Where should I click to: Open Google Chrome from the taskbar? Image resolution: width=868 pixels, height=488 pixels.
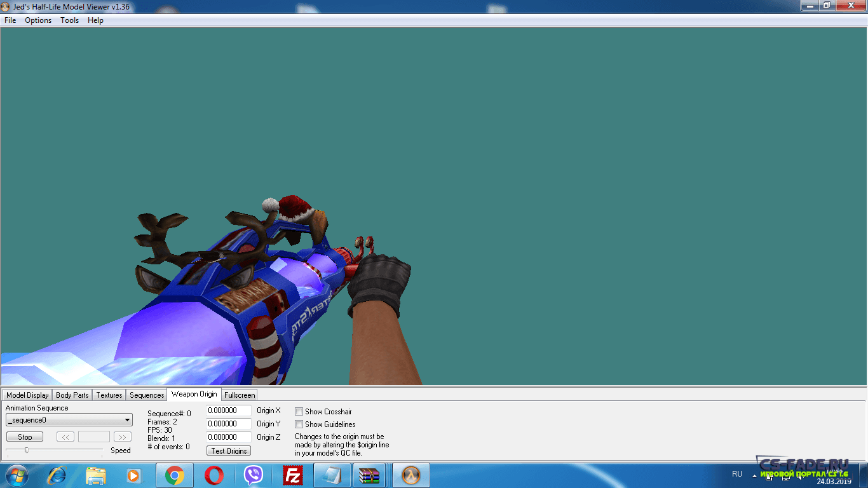175,475
